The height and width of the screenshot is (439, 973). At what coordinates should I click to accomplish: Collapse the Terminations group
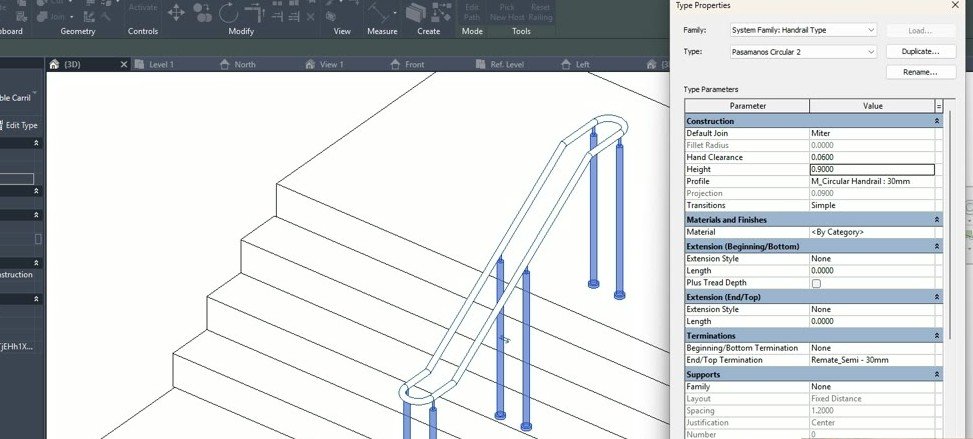click(937, 336)
